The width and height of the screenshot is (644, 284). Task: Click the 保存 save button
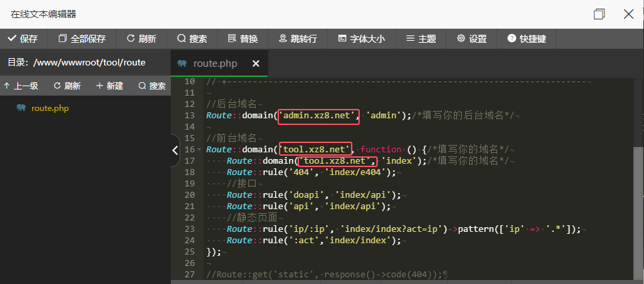click(23, 39)
